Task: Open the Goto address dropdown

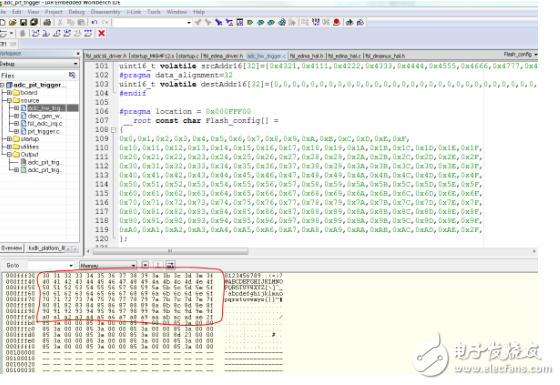Action: [x=71, y=265]
